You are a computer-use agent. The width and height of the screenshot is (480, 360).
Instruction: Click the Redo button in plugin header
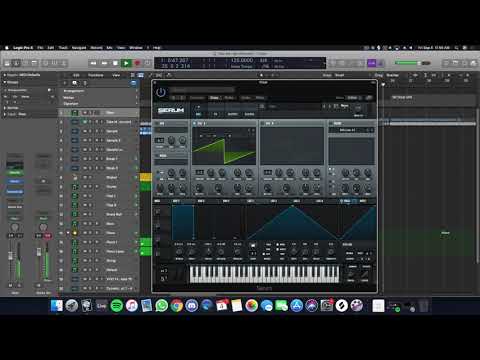pos(260,98)
